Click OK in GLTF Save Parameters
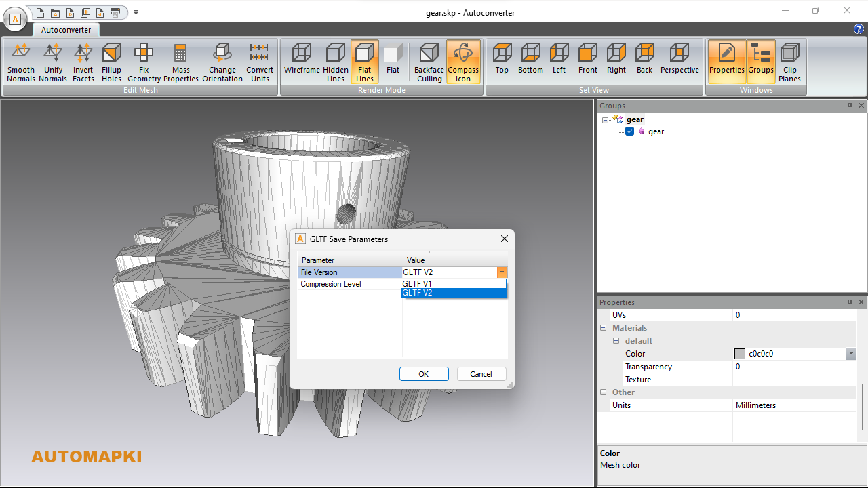The height and width of the screenshot is (488, 868). (x=424, y=374)
